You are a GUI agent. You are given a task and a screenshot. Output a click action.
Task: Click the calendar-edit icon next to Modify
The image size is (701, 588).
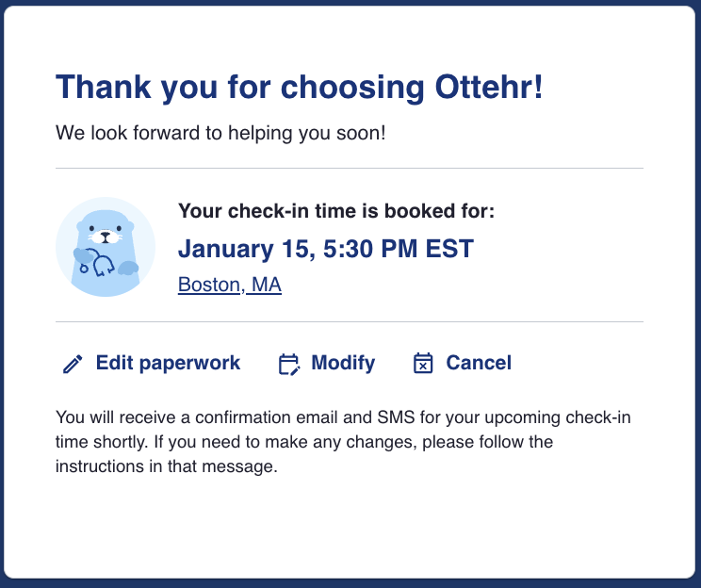[x=288, y=364]
